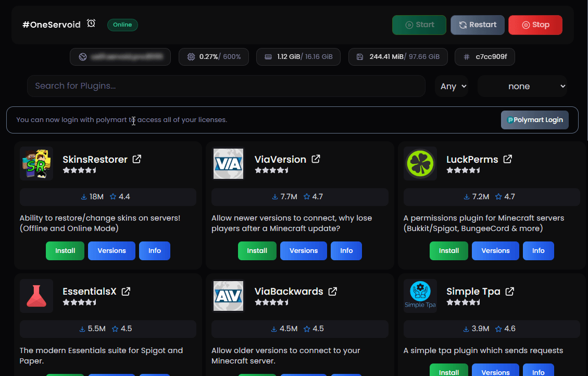Click the plugin search field
This screenshot has height=376, width=588.
(226, 86)
